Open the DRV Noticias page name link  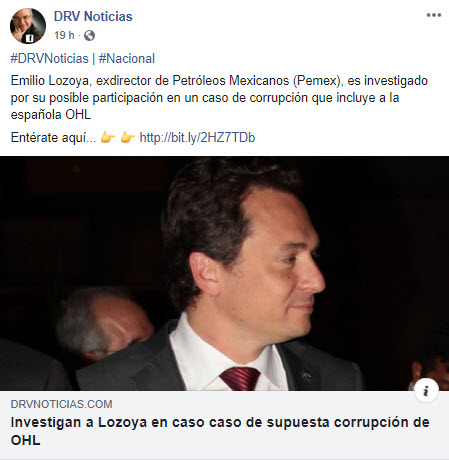(93, 16)
